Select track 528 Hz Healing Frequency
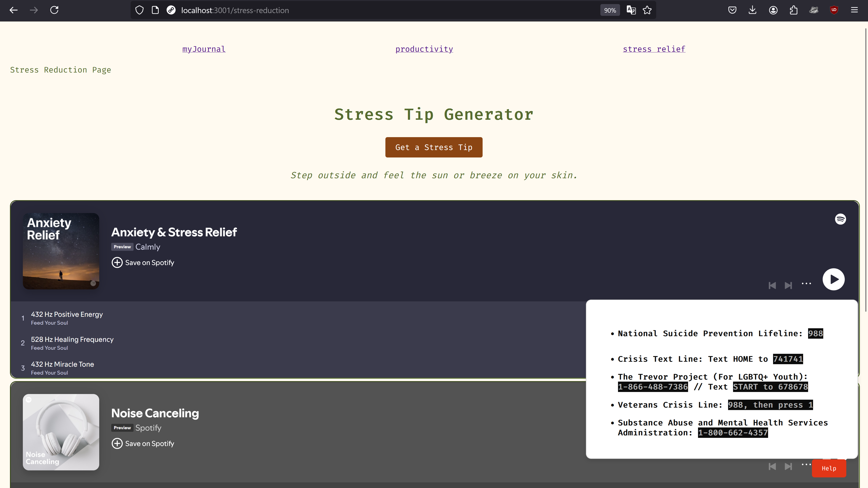 click(x=72, y=340)
